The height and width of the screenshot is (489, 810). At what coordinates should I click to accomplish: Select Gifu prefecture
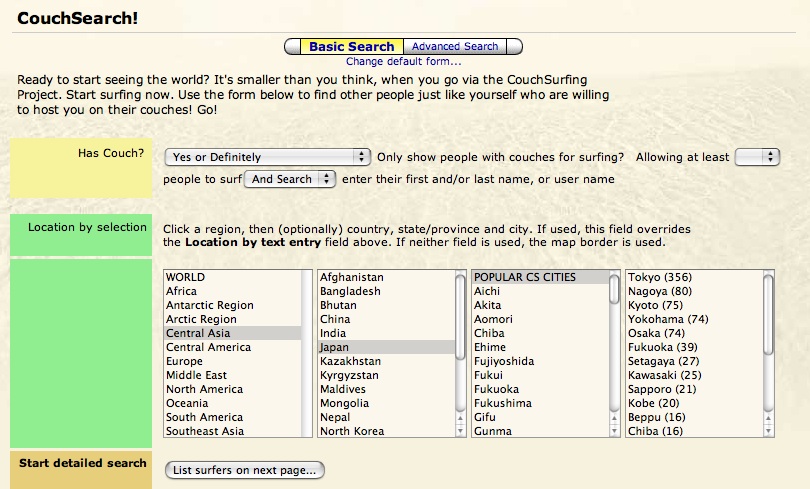click(541, 417)
